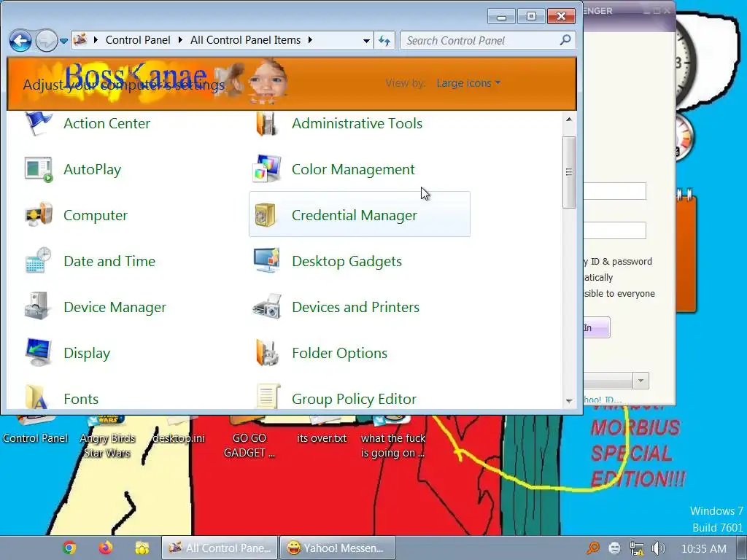Open the Device Manager icon
Viewport: 747px width, 560px height.
tap(38, 306)
